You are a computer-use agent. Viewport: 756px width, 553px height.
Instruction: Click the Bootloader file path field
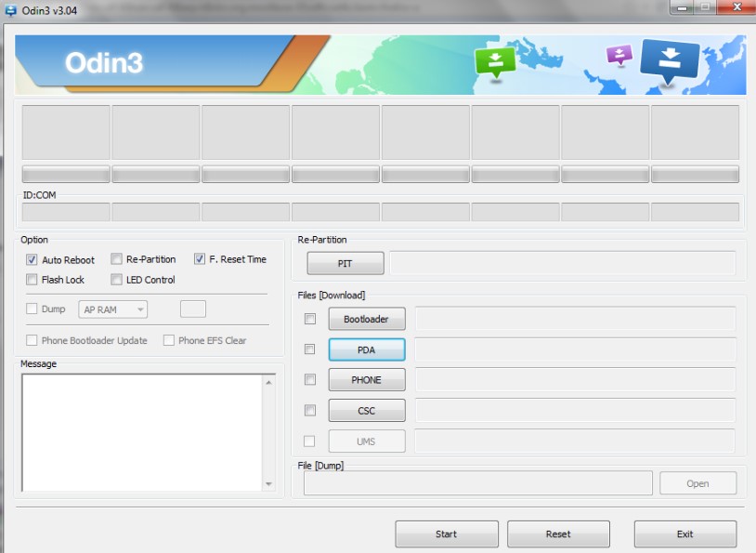tap(575, 319)
